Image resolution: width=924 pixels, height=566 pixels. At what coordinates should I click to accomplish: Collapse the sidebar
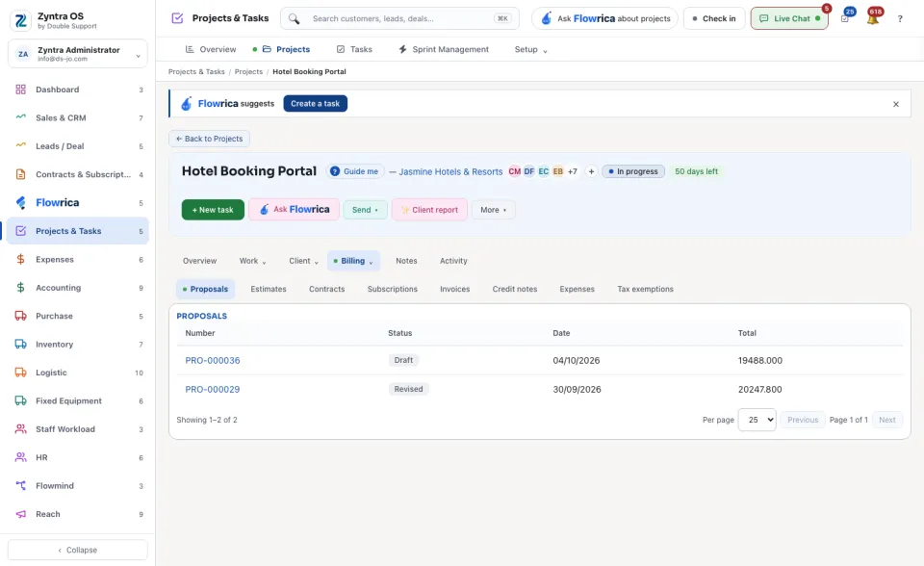tap(78, 550)
